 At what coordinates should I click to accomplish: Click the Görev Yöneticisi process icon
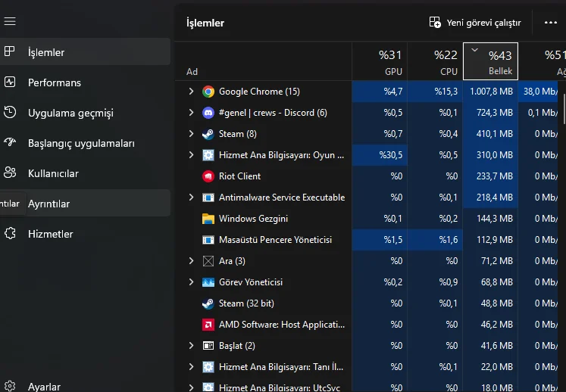pos(208,282)
